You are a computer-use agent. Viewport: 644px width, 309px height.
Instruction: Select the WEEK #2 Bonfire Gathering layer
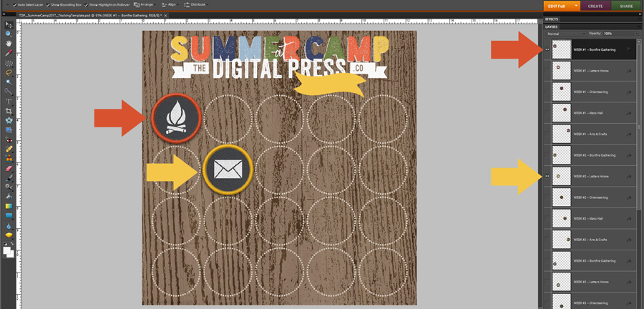(x=590, y=155)
